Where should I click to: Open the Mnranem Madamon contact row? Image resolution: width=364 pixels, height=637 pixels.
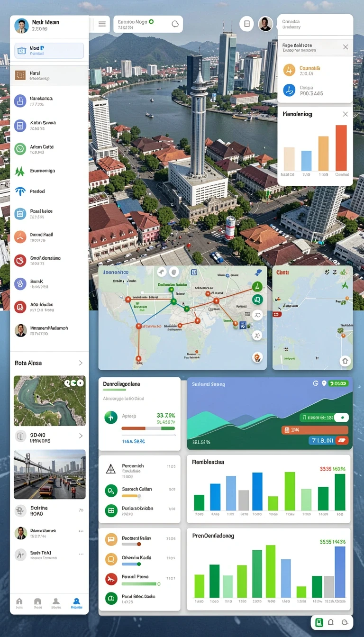pyautogui.click(x=49, y=330)
